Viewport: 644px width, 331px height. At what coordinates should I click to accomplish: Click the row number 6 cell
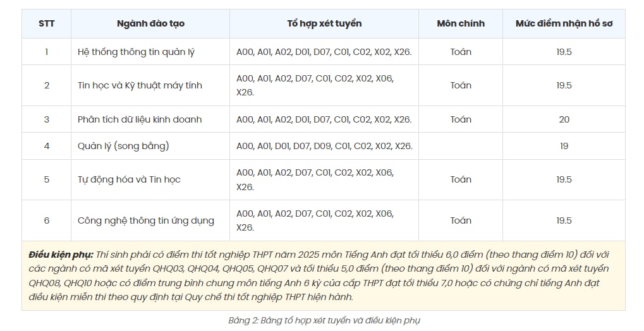click(46, 220)
